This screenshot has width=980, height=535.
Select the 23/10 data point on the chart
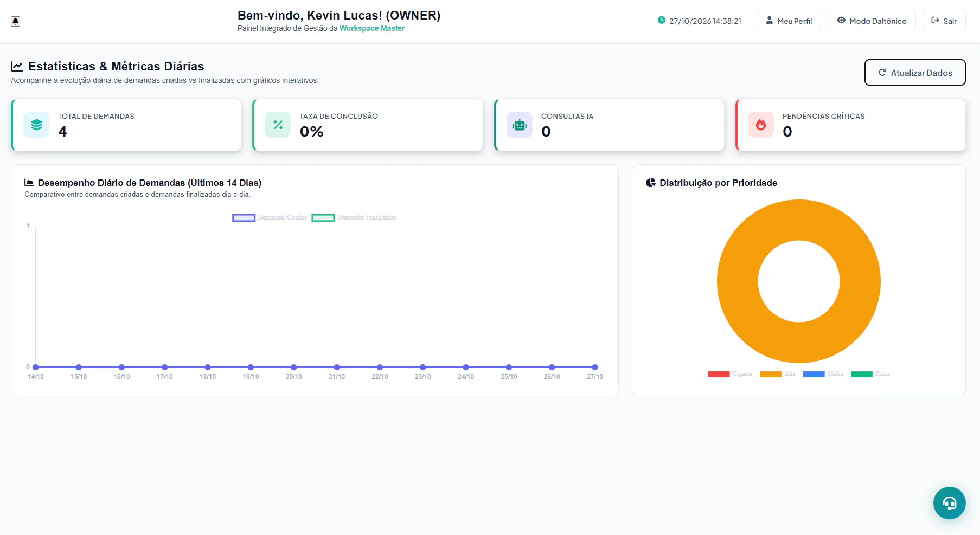423,367
